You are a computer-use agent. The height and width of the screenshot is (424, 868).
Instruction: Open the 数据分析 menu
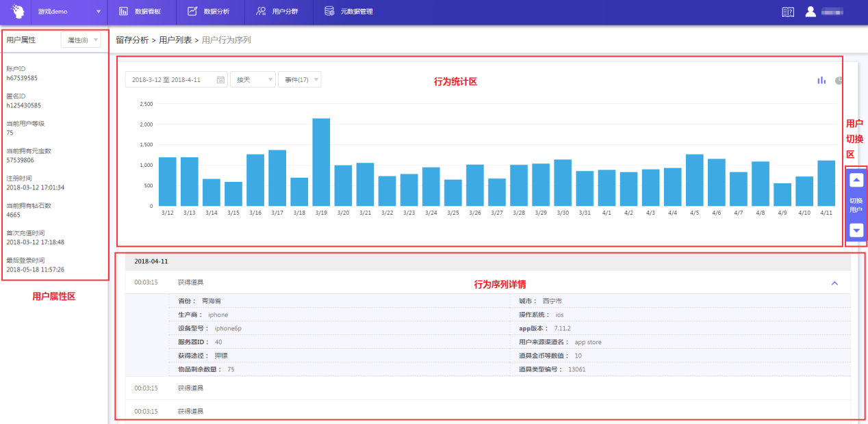click(209, 12)
